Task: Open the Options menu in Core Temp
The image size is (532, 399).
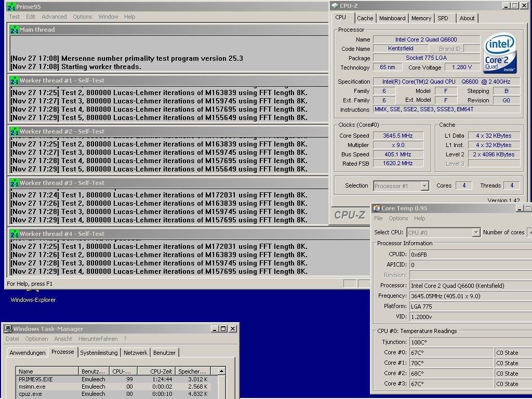Action: pyautogui.click(x=398, y=218)
